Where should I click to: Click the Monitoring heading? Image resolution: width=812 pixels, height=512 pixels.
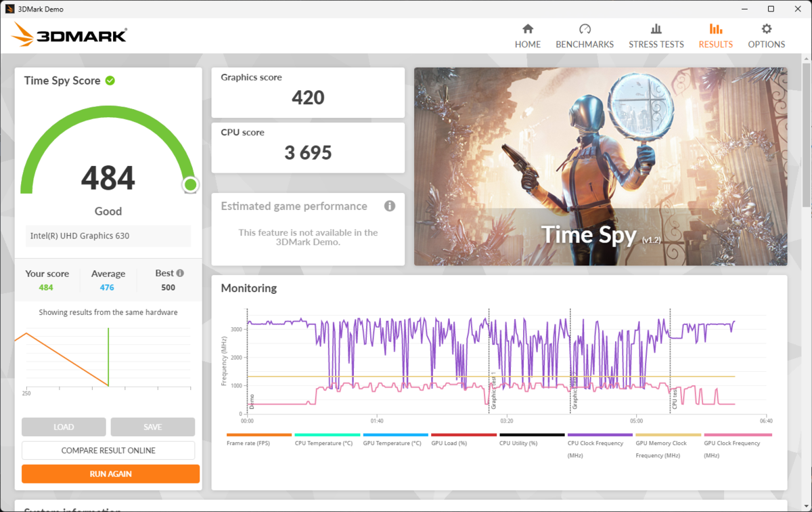click(x=249, y=288)
